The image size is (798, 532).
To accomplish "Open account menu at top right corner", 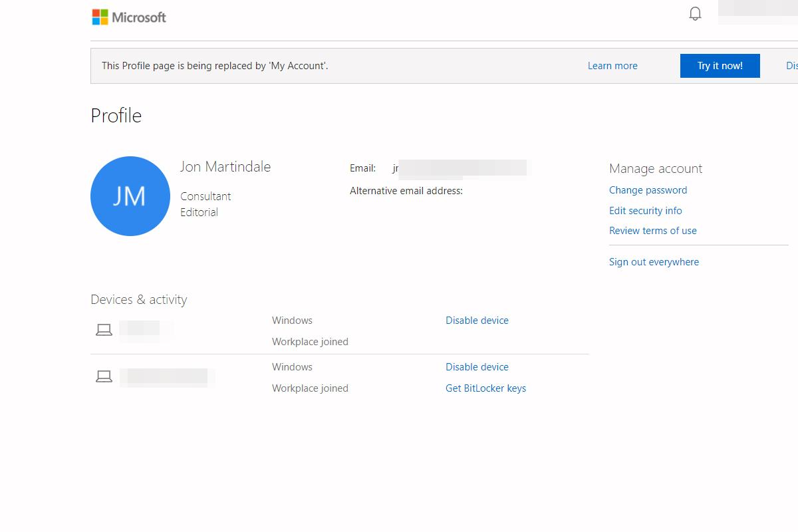I will [758, 13].
